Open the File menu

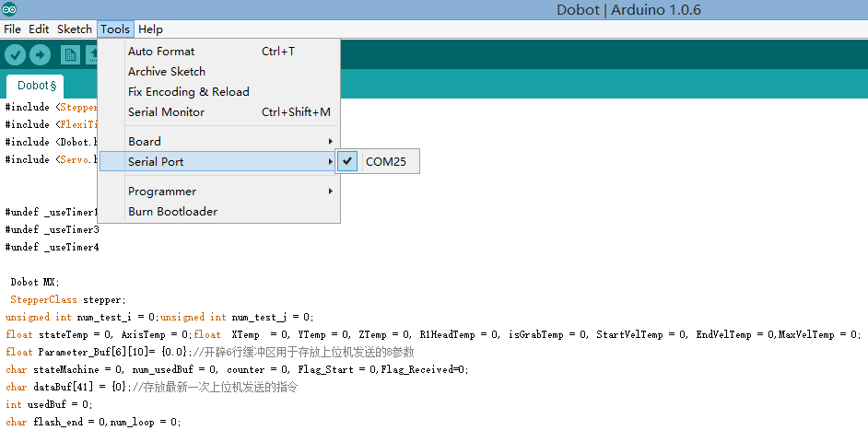[x=12, y=29]
